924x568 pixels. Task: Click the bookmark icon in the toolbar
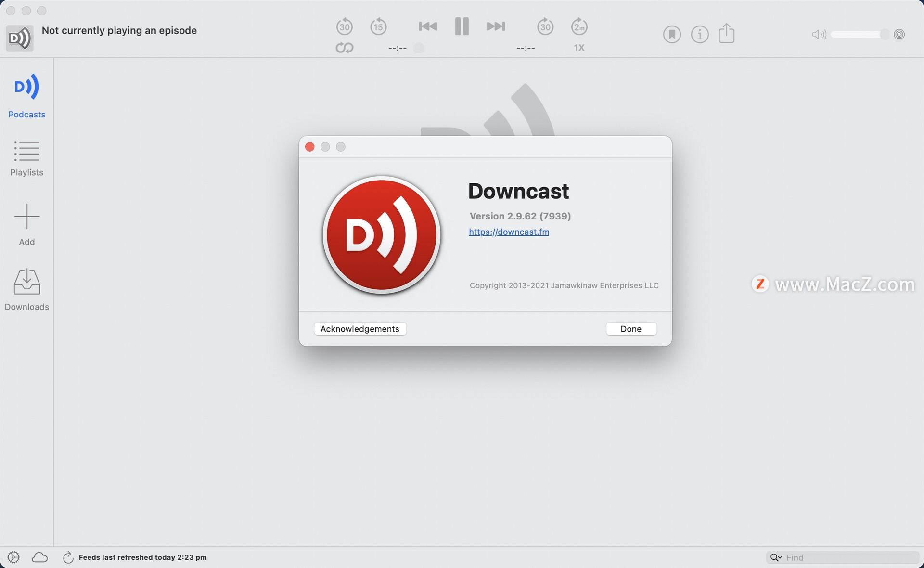[672, 34]
